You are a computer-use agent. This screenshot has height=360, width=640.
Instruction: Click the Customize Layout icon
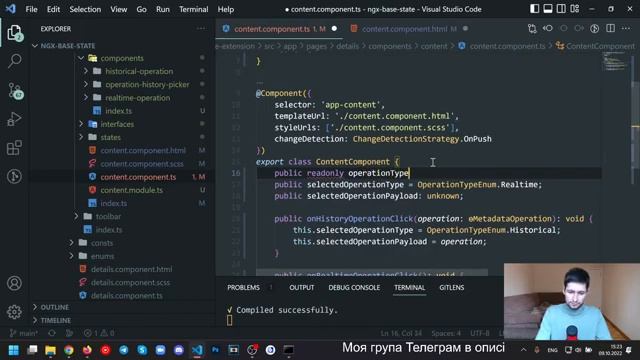pos(575,9)
